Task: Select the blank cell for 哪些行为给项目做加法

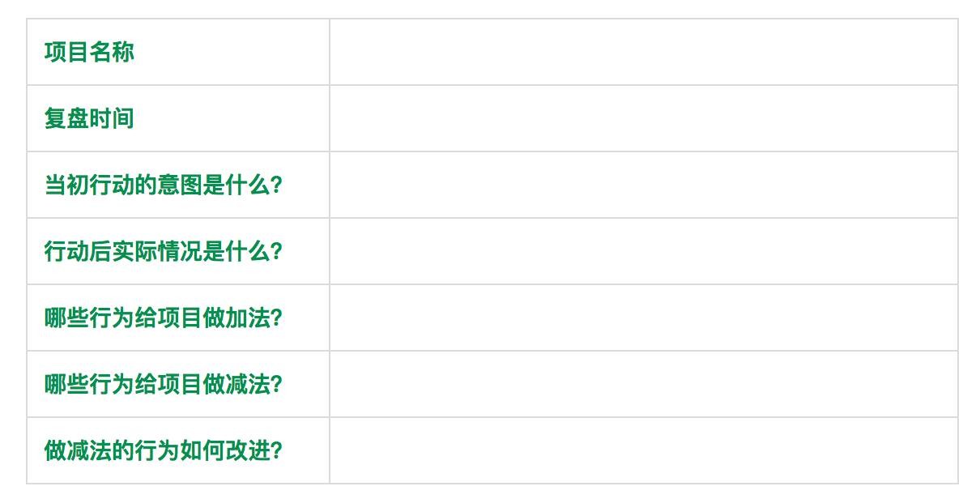Action: pos(644,318)
